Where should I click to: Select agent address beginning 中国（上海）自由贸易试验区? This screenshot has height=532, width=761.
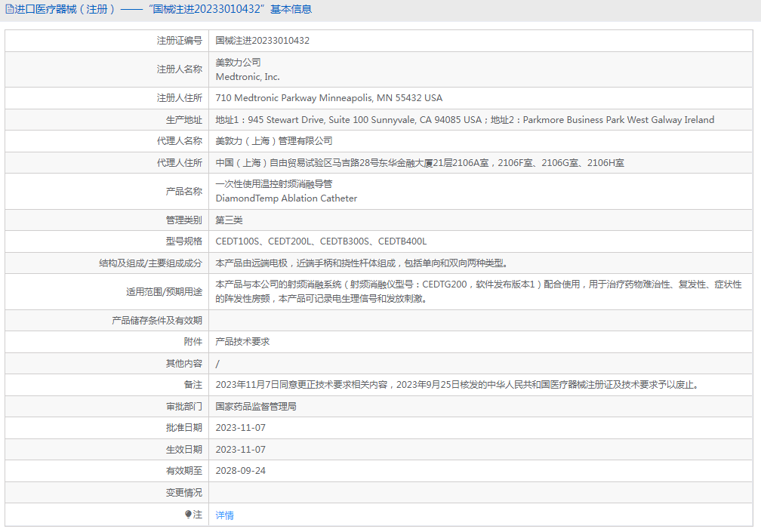tap(419, 163)
